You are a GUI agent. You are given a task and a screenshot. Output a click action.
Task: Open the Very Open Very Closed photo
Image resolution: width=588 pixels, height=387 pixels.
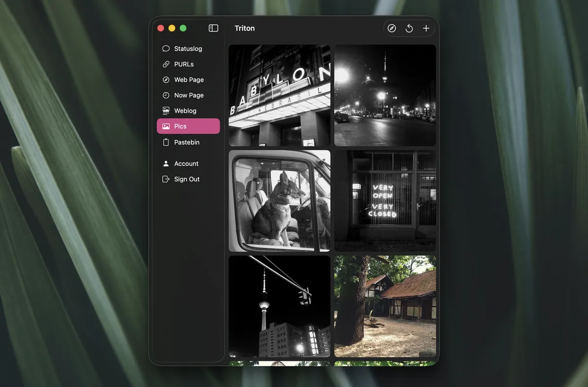click(x=385, y=201)
